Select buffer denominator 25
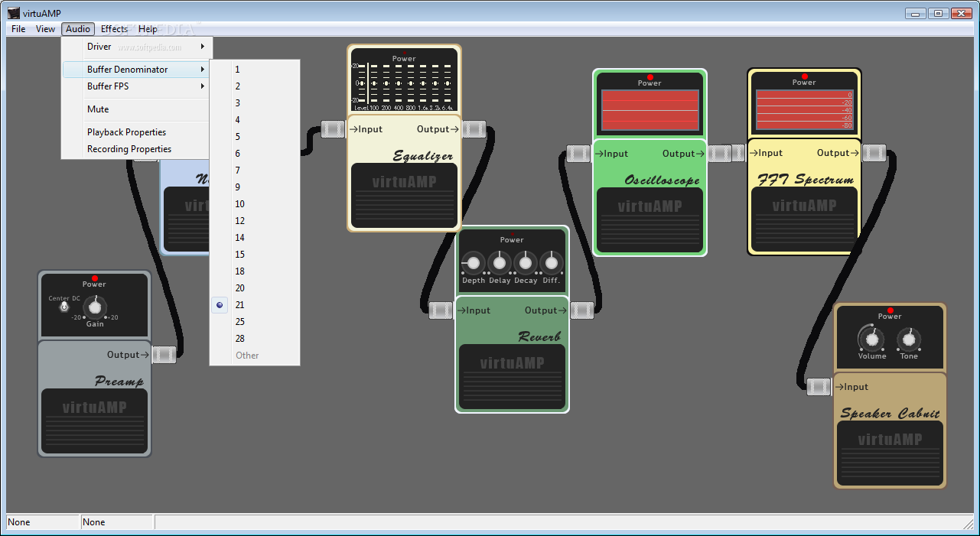 pyautogui.click(x=255, y=322)
